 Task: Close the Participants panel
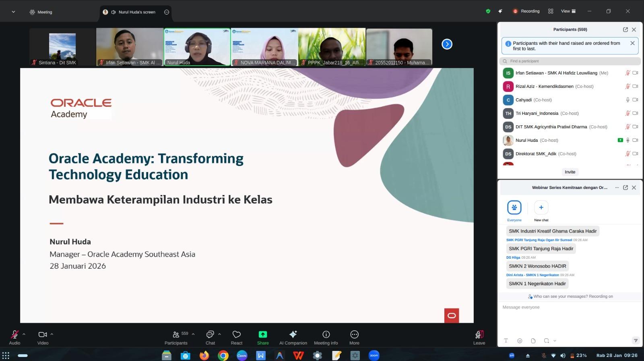tap(634, 29)
